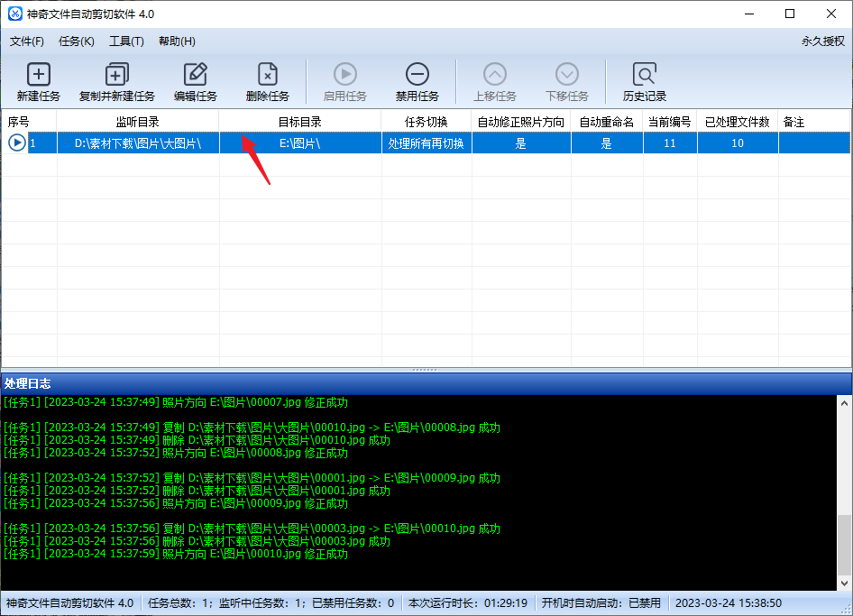Click Copy and Create Task (复制并新建任务) icon
Viewport: 853px width, 616px height.
(x=117, y=75)
